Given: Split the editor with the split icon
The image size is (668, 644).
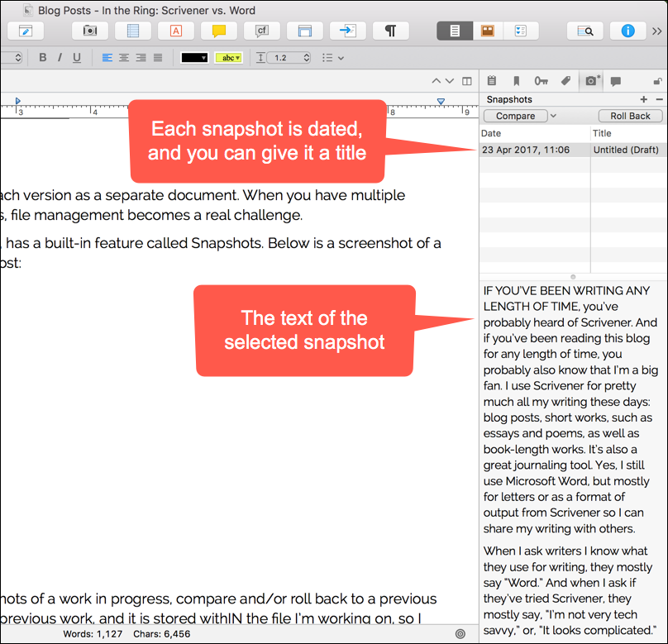Looking at the screenshot, I should tap(467, 81).
